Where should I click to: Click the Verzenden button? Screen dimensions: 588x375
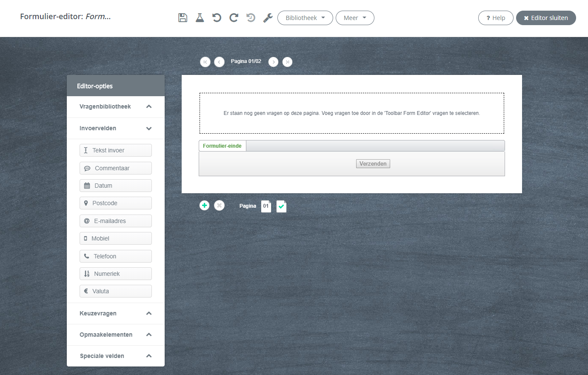(373, 164)
